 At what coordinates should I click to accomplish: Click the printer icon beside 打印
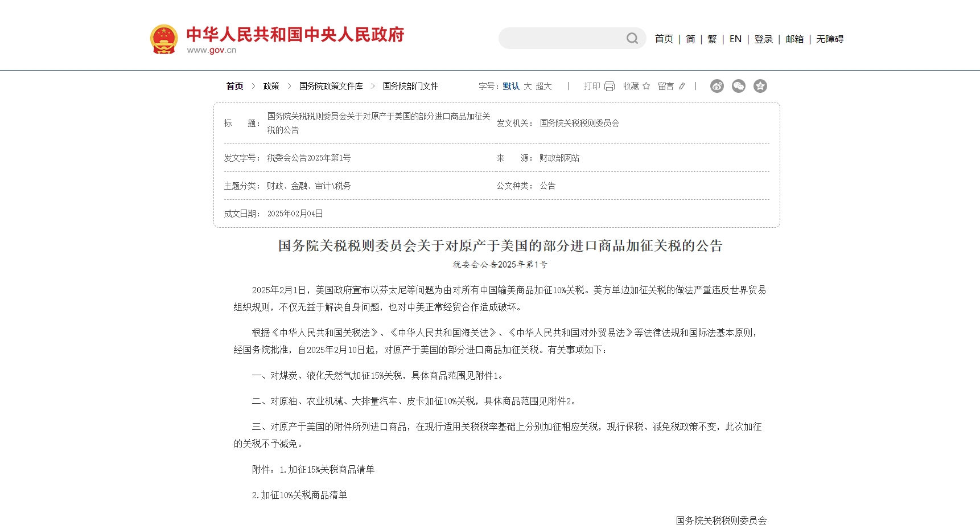pos(610,87)
